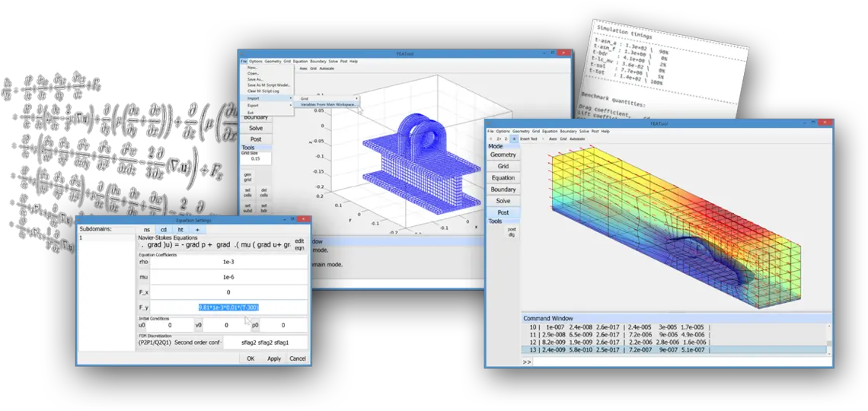The image size is (868, 411).
Task: Toggle the Grid toolbar option in colored plot window
Action: pyautogui.click(x=563, y=139)
